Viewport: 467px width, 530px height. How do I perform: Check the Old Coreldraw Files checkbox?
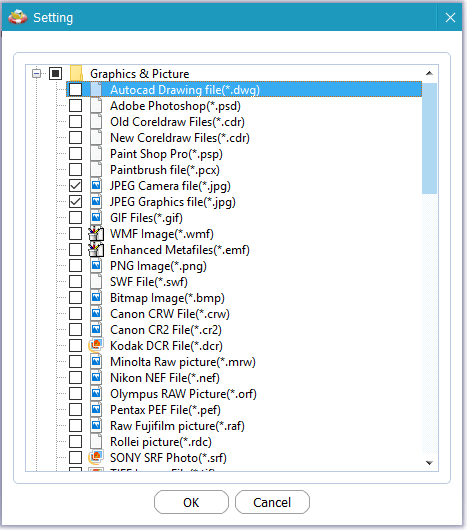point(75,121)
